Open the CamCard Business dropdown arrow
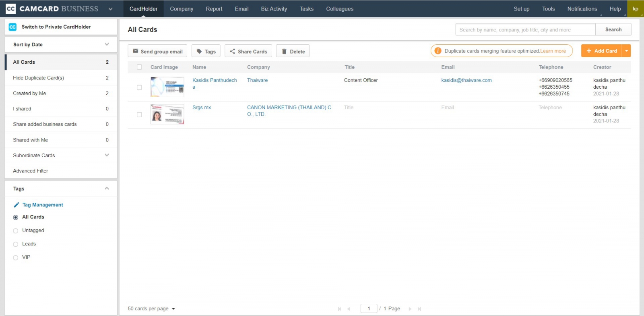Image resolution: width=644 pixels, height=316 pixels. coord(110,9)
